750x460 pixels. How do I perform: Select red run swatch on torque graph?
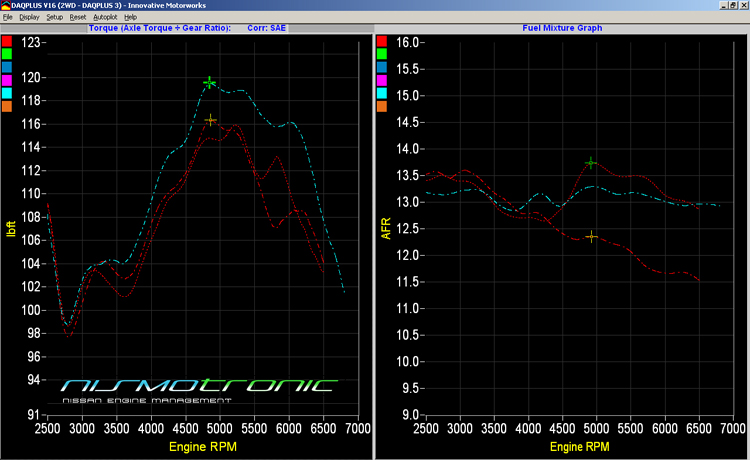click(7, 41)
